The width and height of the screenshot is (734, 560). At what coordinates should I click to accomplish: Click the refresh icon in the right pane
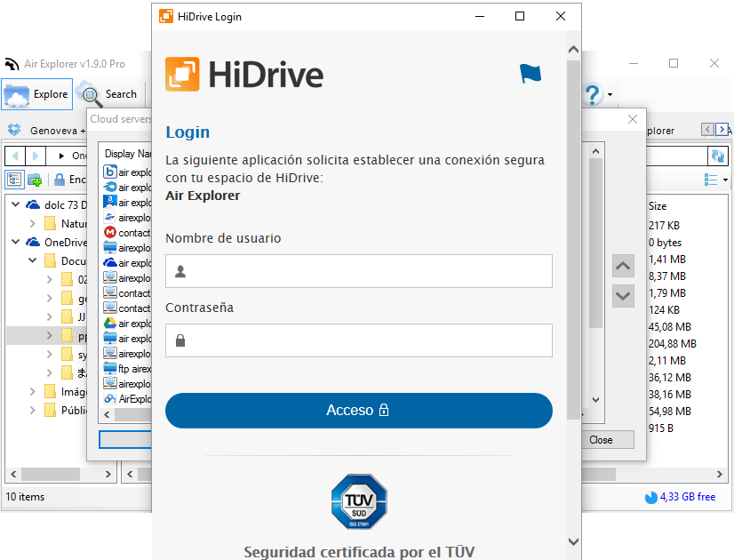(x=718, y=156)
